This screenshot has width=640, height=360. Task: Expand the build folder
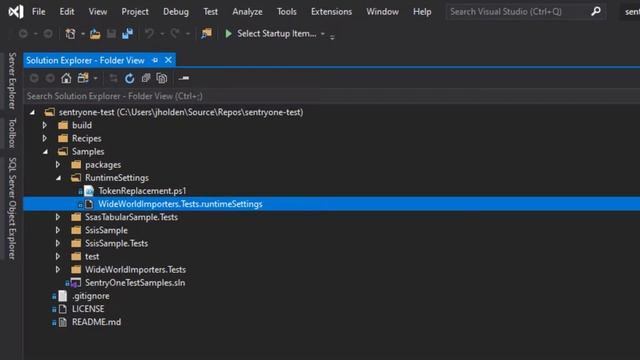[x=45, y=125]
